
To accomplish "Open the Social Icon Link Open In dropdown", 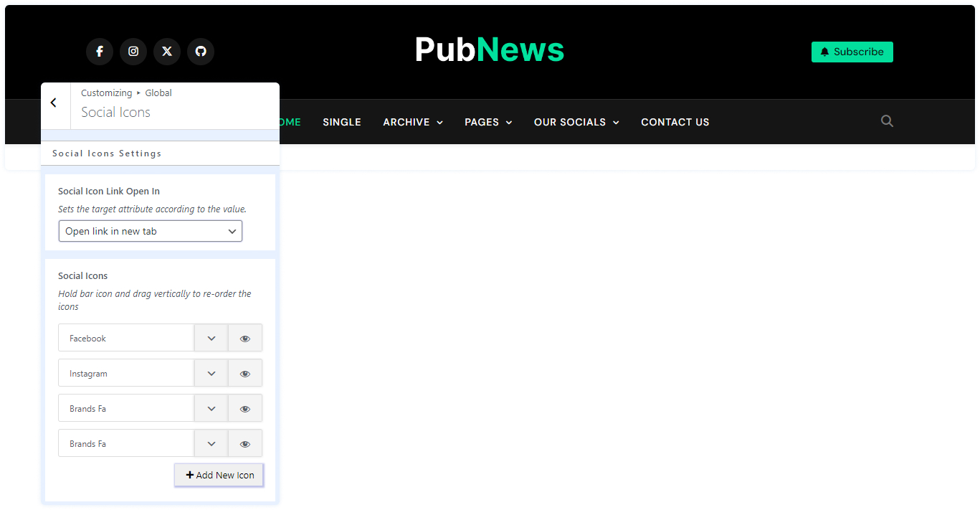I will tap(151, 231).
